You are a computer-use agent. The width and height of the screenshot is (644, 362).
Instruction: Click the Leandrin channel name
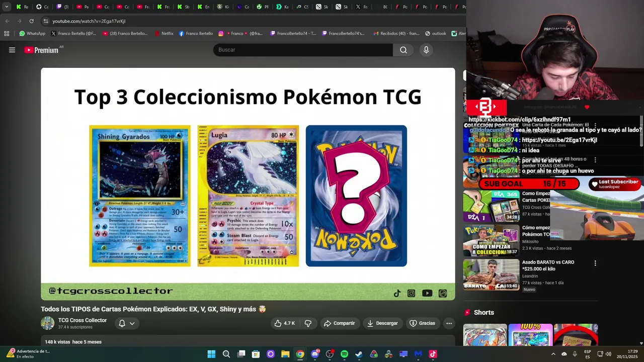click(x=530, y=276)
